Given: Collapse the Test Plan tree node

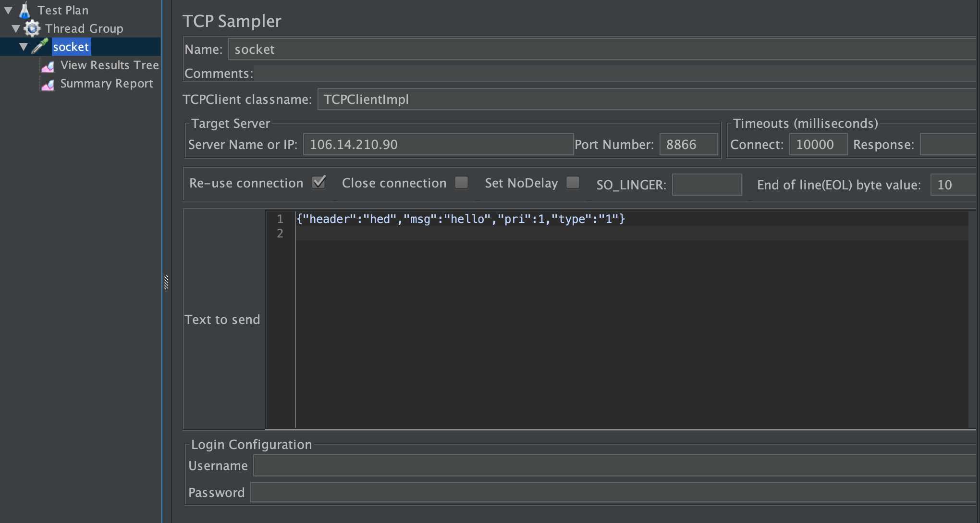Looking at the screenshot, I should coord(8,10).
